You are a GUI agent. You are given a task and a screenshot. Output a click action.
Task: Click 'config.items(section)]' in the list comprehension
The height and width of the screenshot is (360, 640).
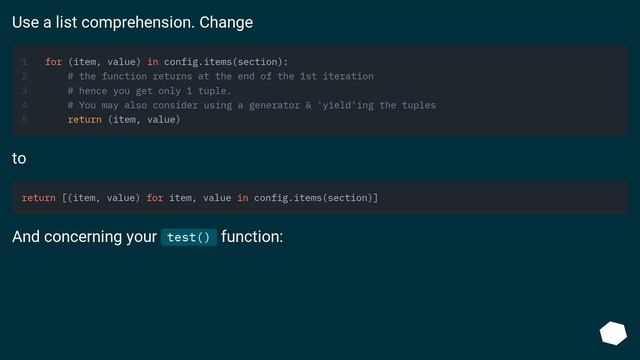click(x=316, y=198)
